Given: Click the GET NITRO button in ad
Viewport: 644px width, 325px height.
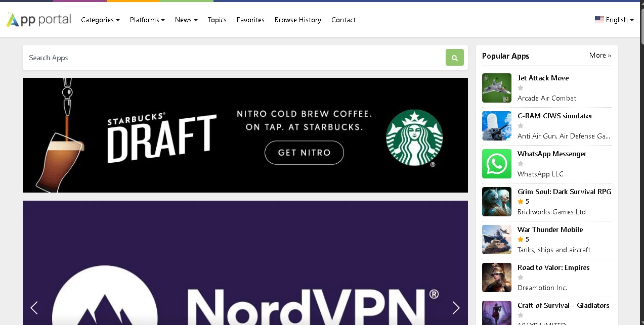Looking at the screenshot, I should [x=304, y=153].
